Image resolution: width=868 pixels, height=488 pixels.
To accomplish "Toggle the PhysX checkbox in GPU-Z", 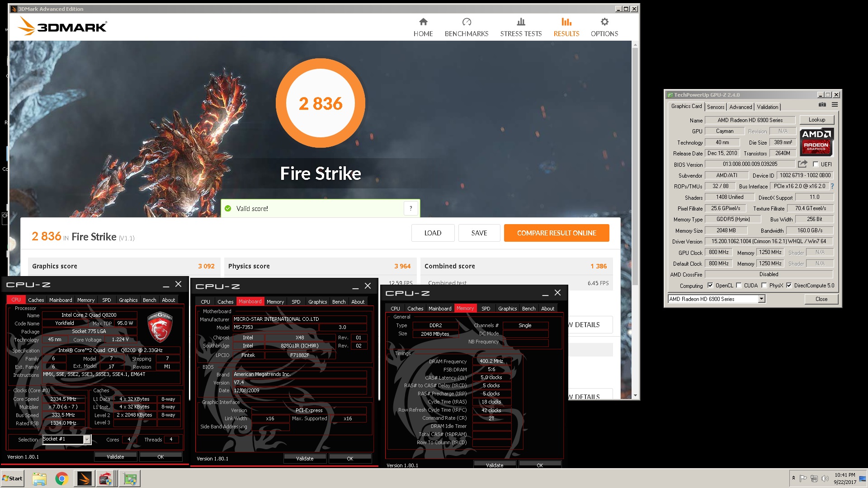I will (764, 286).
